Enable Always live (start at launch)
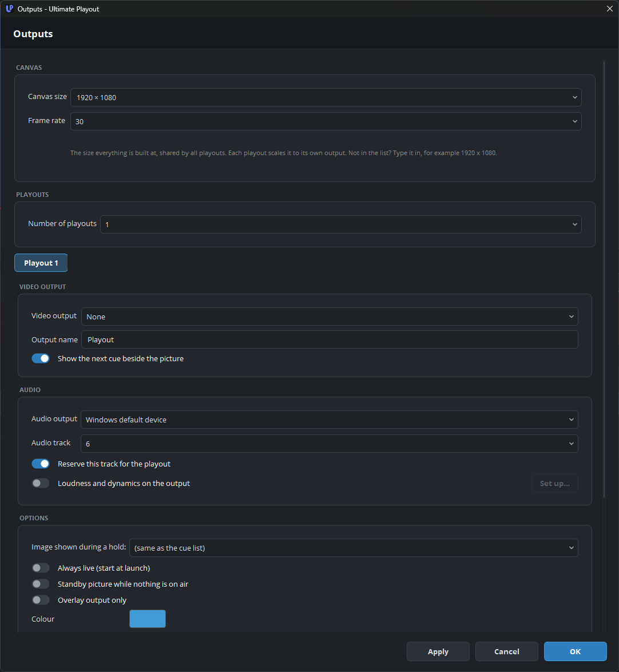This screenshot has height=672, width=619. (x=41, y=568)
